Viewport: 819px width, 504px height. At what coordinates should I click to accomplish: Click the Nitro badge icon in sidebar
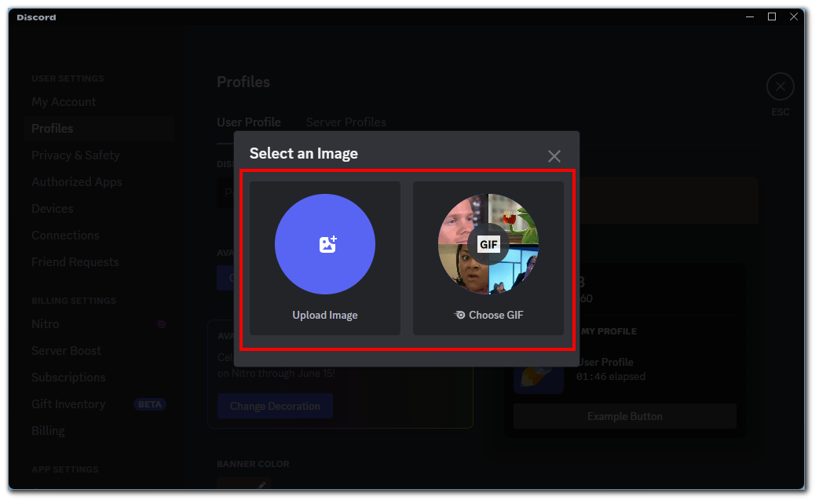tap(161, 324)
